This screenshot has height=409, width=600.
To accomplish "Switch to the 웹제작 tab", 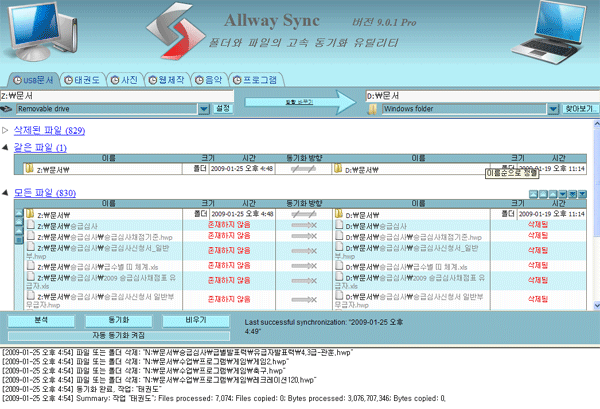I will 167,80.
